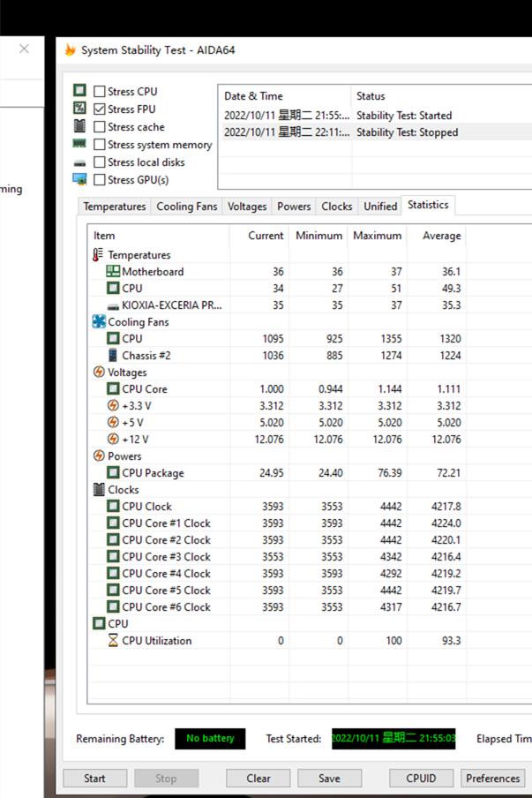532x798 pixels.
Task: Enable the Stress CPU checkbox
Action: pyautogui.click(x=100, y=92)
